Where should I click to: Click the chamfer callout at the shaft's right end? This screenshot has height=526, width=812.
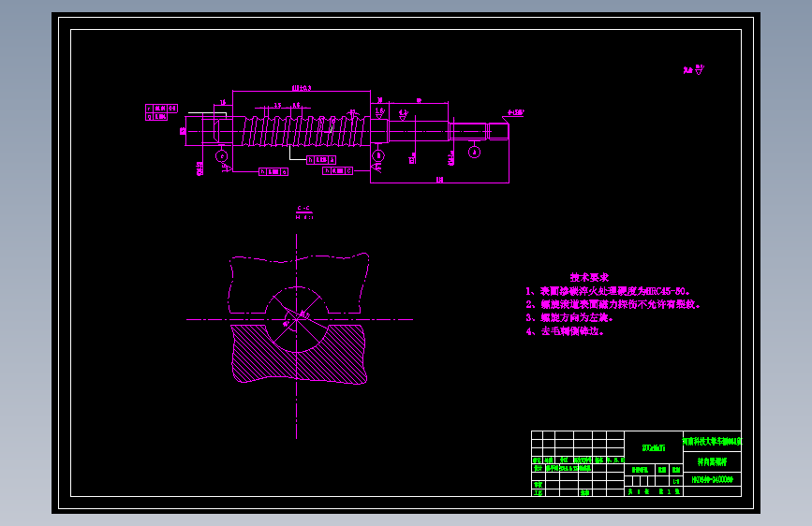coord(516,111)
